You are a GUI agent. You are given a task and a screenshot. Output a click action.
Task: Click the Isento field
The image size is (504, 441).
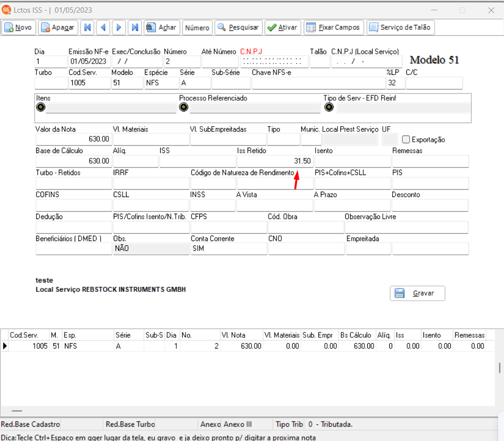[x=353, y=161]
